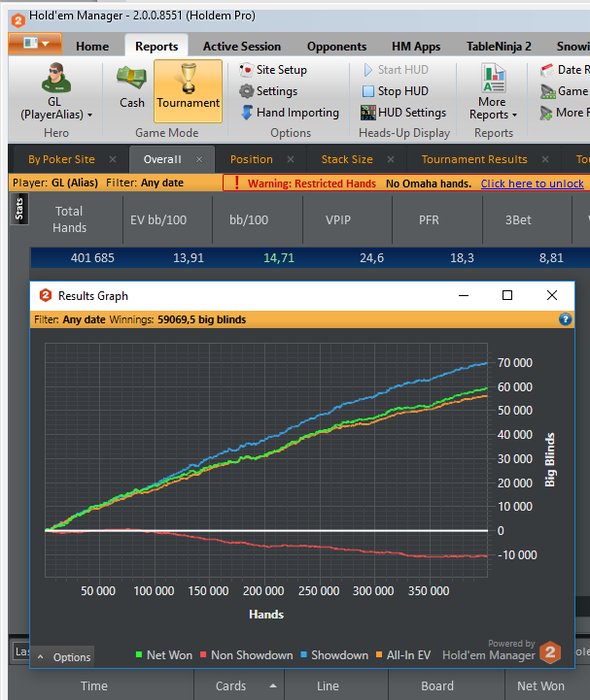
Task: Sort hands by Net Won column
Action: [x=541, y=686]
